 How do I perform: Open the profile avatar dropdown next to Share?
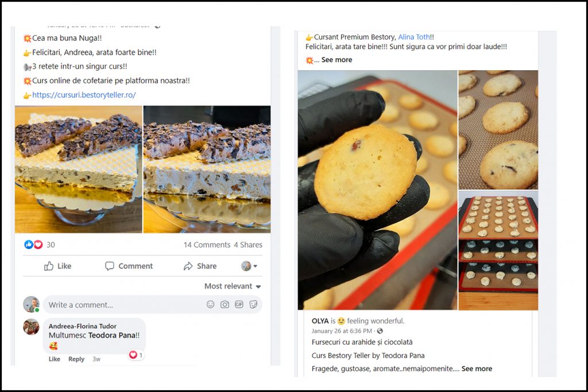click(249, 266)
